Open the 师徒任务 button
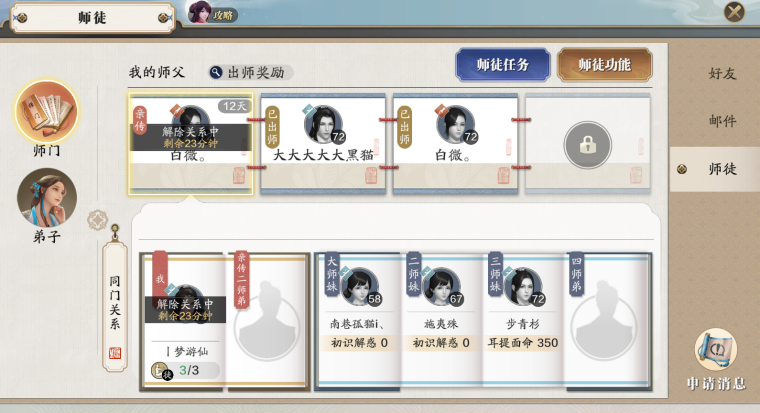Image resolution: width=760 pixels, height=413 pixels. pyautogui.click(x=503, y=64)
